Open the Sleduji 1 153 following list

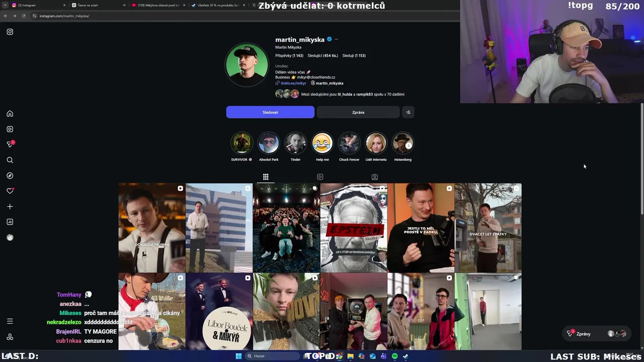pyautogui.click(x=354, y=55)
